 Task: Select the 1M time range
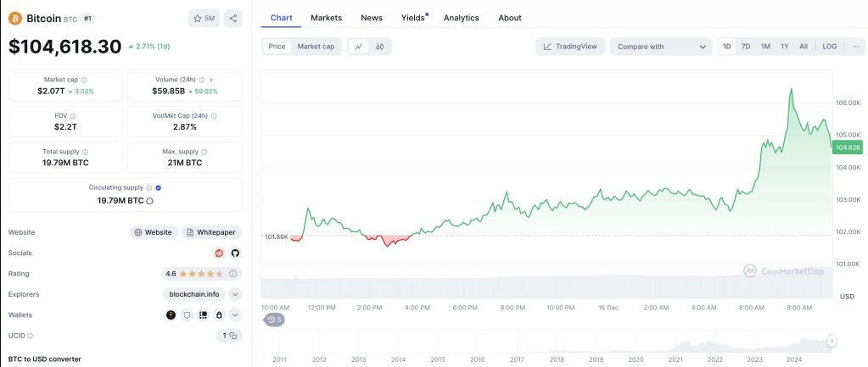pos(765,47)
